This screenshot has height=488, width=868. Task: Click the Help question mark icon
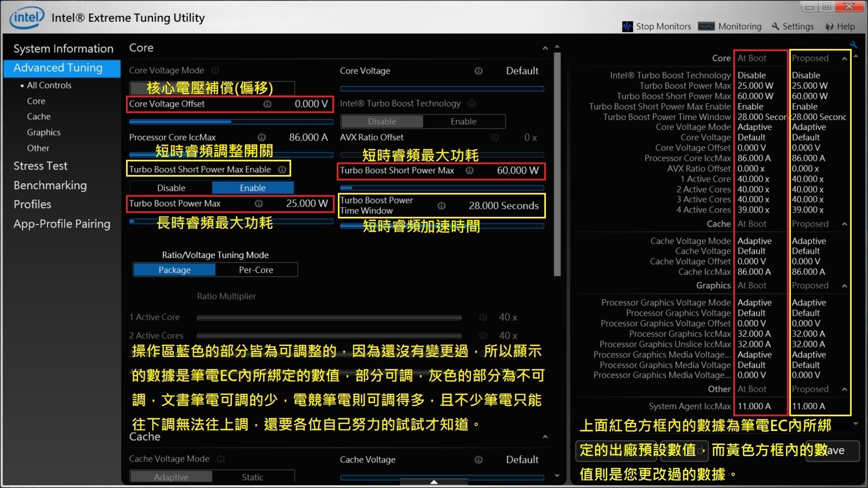[x=829, y=26]
